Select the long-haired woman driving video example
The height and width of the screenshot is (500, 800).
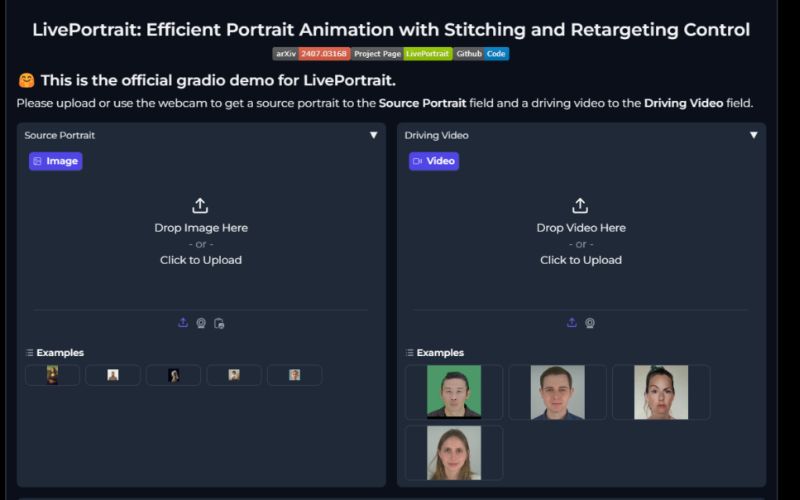pyautogui.click(x=454, y=453)
